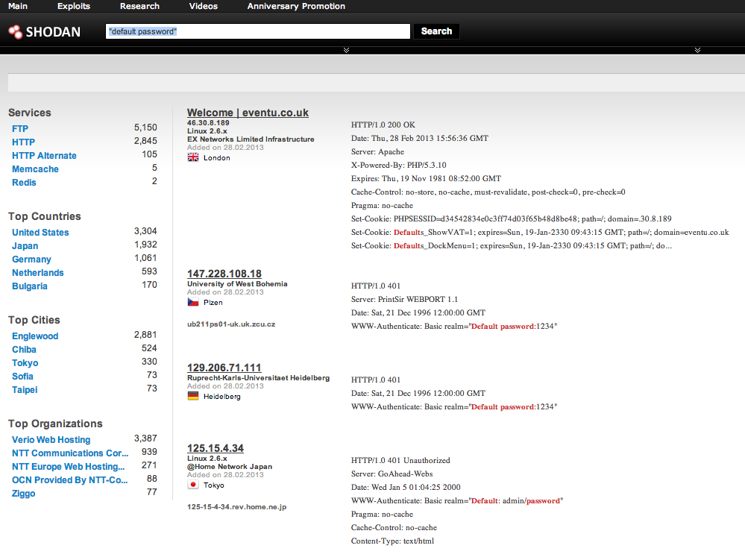Screen dimensions: 745x560
Task: Open the Welcome | eventu.co.uk result
Action: [248, 113]
